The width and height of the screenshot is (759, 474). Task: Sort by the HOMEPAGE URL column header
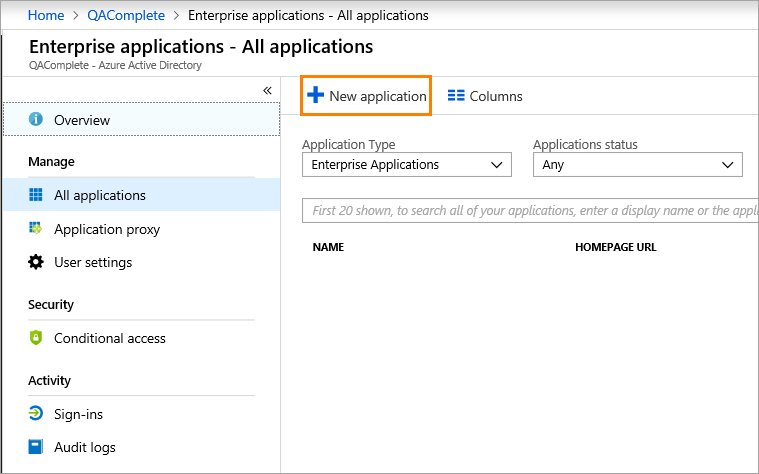(615, 247)
